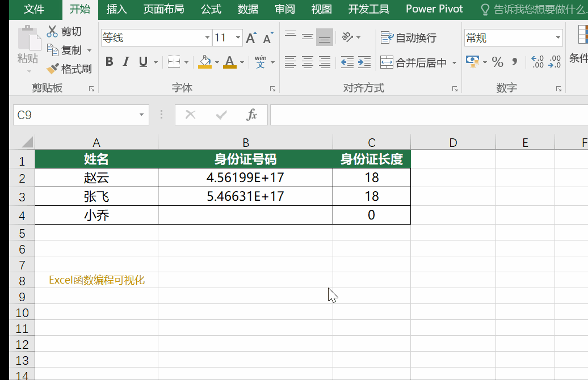Image resolution: width=588 pixels, height=380 pixels.
Task: Click Merge and Center (合并后居中)
Action: (413, 62)
